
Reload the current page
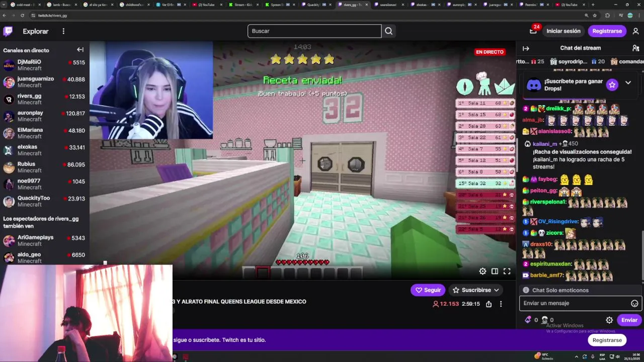click(x=22, y=16)
